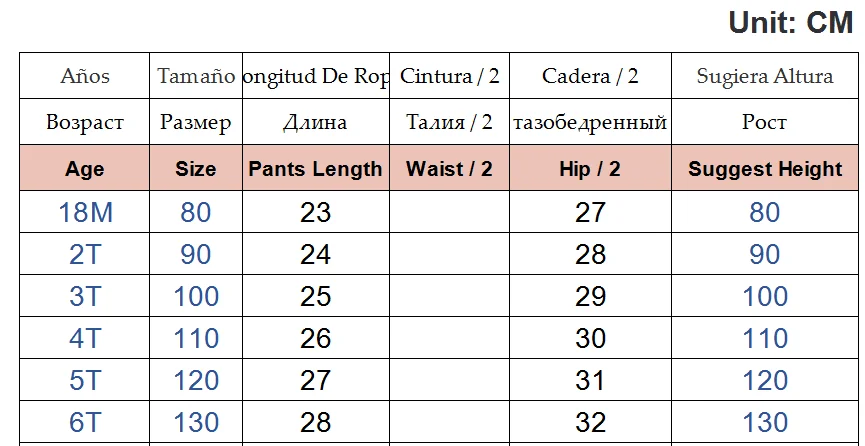The image size is (865, 446).
Task: Click the "Sugiera Altura" cell
Action: pos(765,76)
